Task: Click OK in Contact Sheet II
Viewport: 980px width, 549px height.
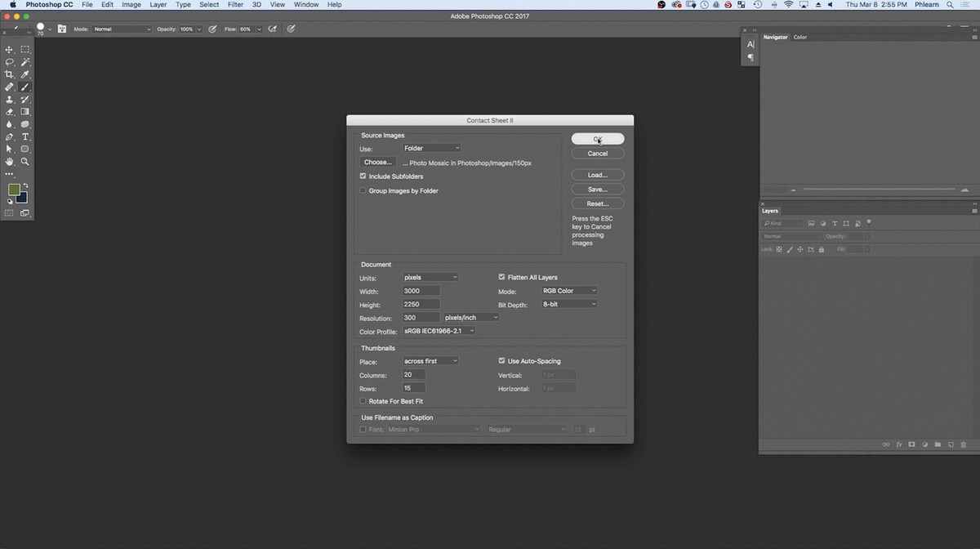Action: click(x=598, y=139)
